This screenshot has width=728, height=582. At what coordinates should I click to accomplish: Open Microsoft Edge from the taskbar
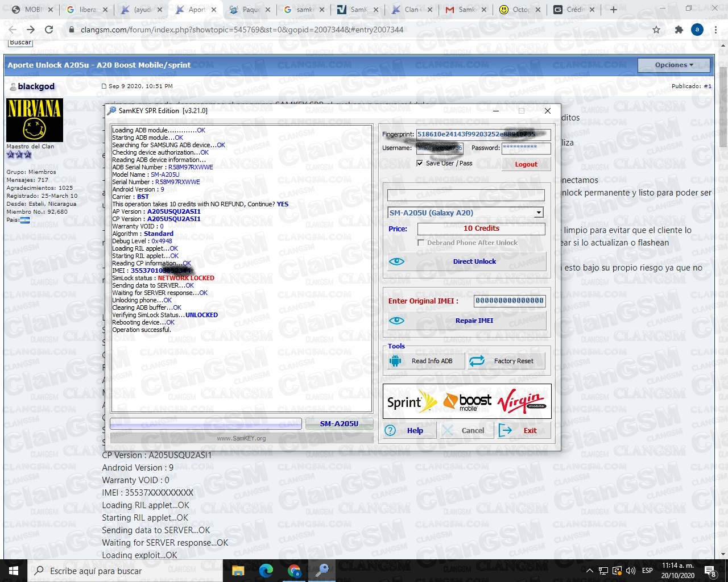click(x=266, y=570)
